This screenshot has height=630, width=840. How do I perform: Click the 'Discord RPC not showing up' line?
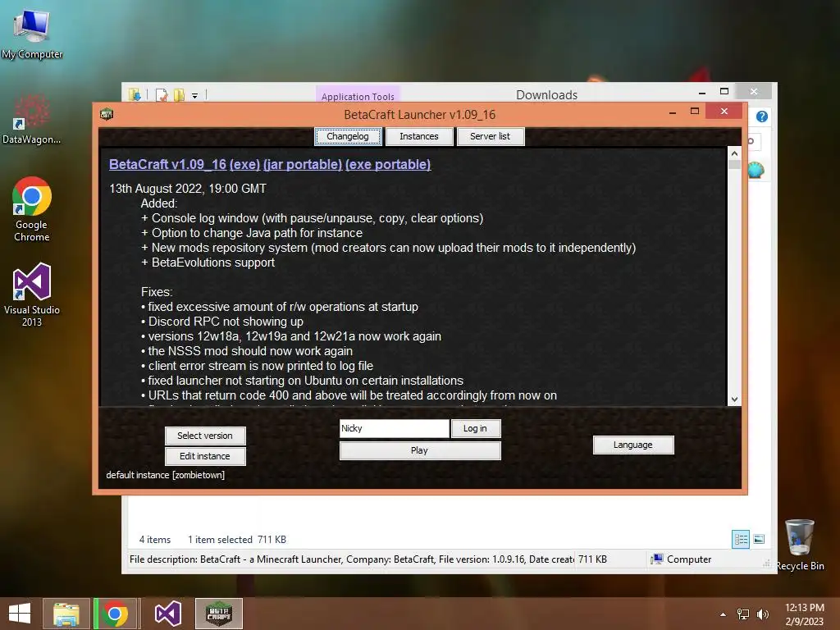221,322
